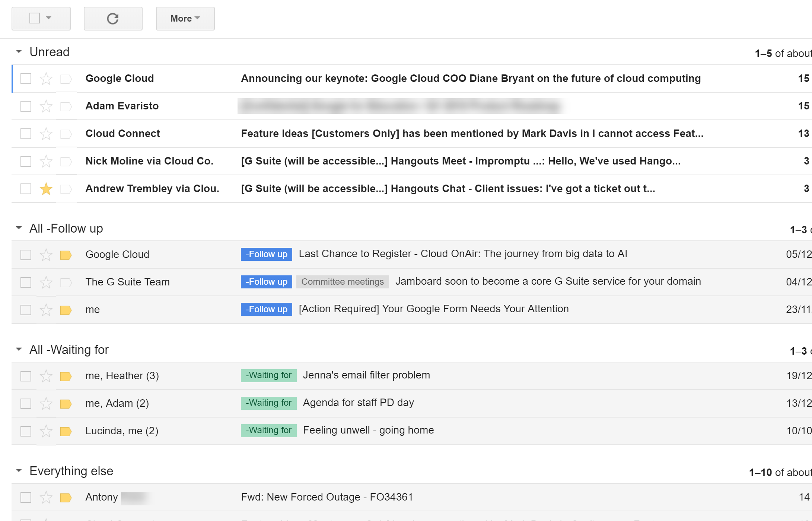This screenshot has height=521, width=812.
Task: Mark Nick Moline email as important
Action: pyautogui.click(x=66, y=162)
